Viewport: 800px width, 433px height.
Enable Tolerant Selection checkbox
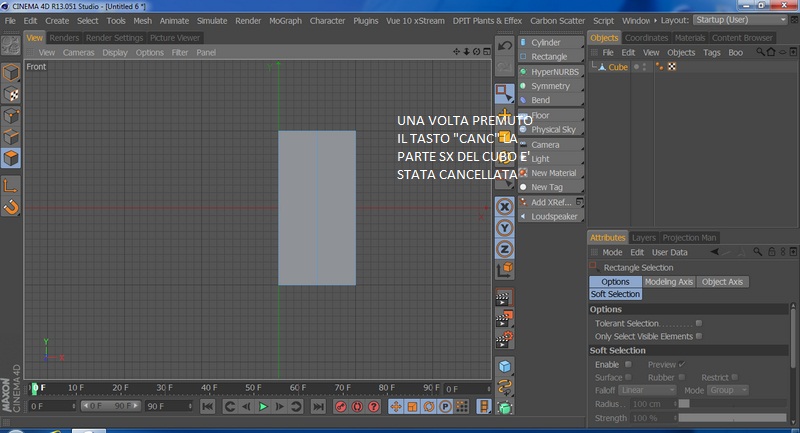(699, 323)
